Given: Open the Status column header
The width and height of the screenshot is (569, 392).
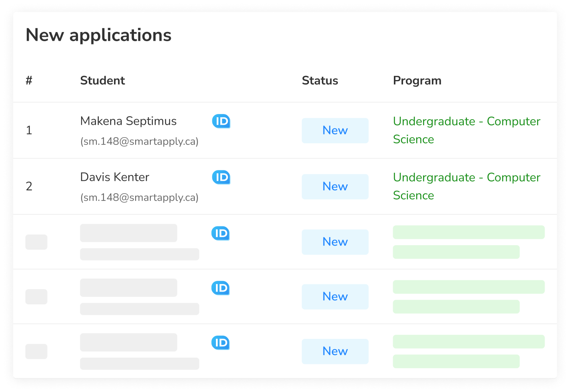Looking at the screenshot, I should [x=320, y=80].
